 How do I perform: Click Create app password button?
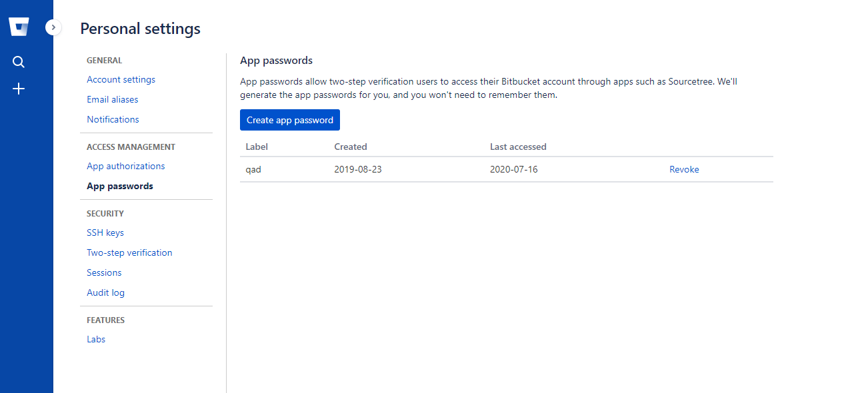[x=290, y=120]
